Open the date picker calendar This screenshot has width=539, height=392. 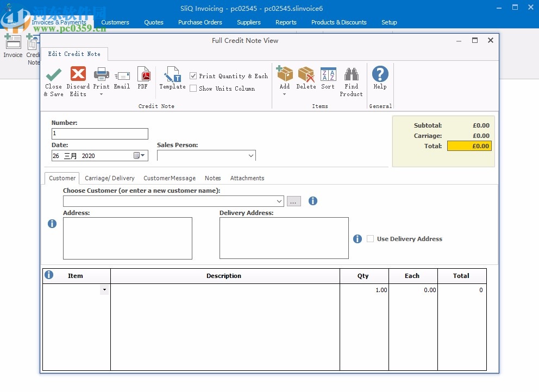(x=139, y=155)
